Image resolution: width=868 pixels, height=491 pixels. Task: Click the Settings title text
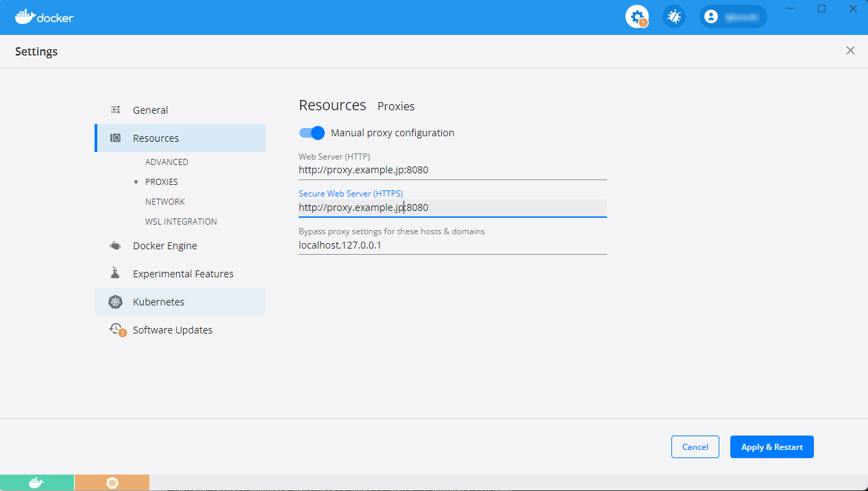[x=36, y=51]
